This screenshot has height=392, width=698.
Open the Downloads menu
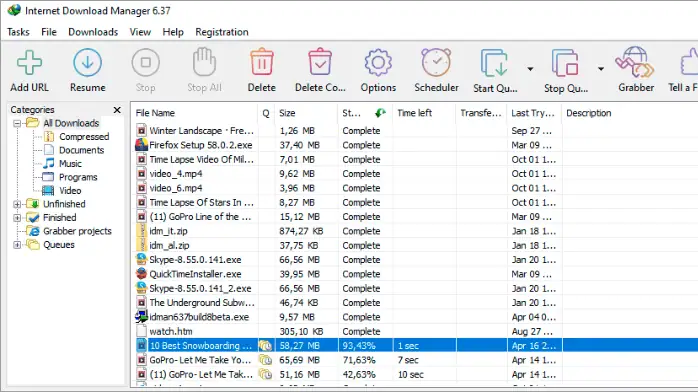pyautogui.click(x=93, y=32)
